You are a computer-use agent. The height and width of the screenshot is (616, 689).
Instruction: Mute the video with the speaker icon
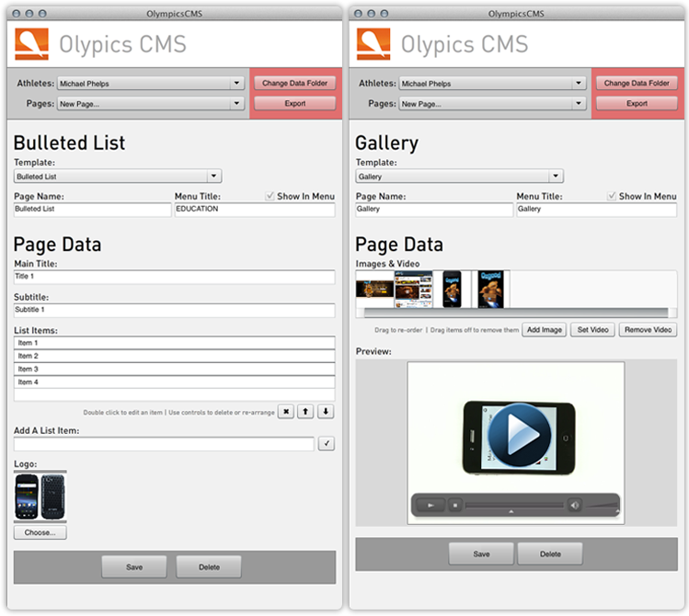tap(573, 505)
